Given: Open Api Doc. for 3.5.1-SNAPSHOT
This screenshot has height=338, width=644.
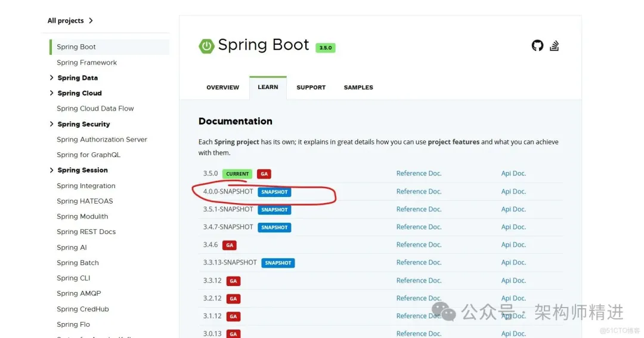Looking at the screenshot, I should pyautogui.click(x=513, y=209).
